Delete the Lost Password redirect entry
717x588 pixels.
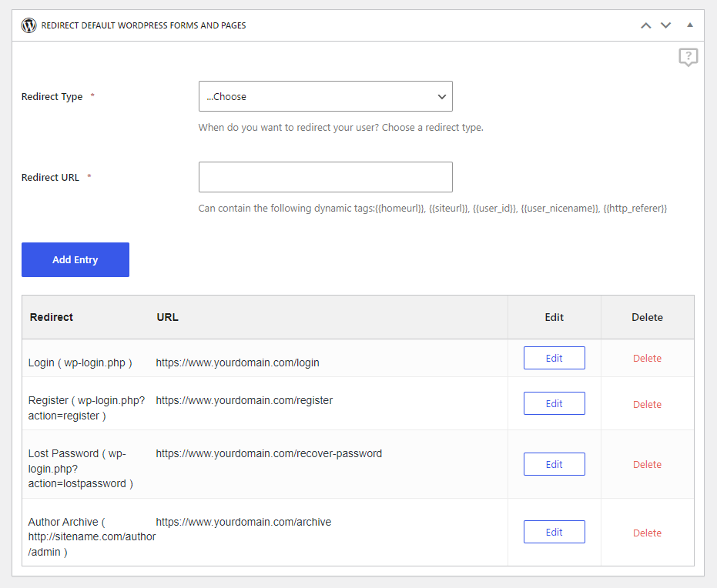tap(647, 465)
